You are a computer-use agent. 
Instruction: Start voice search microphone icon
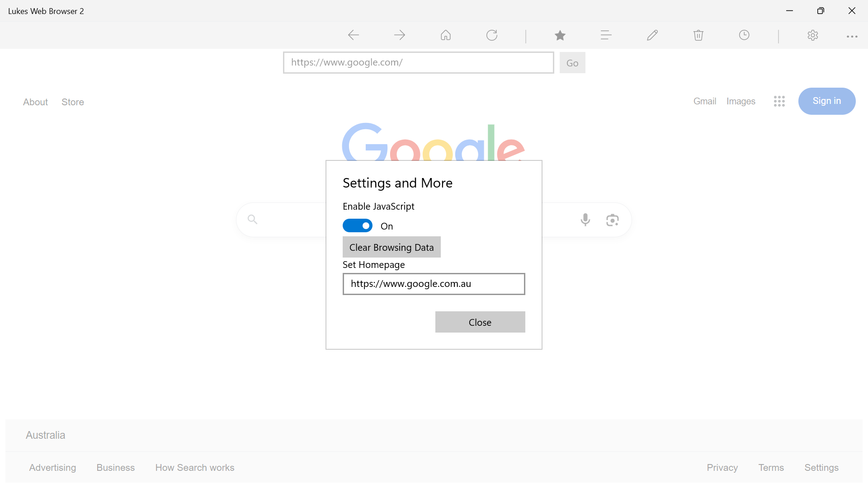tap(585, 220)
